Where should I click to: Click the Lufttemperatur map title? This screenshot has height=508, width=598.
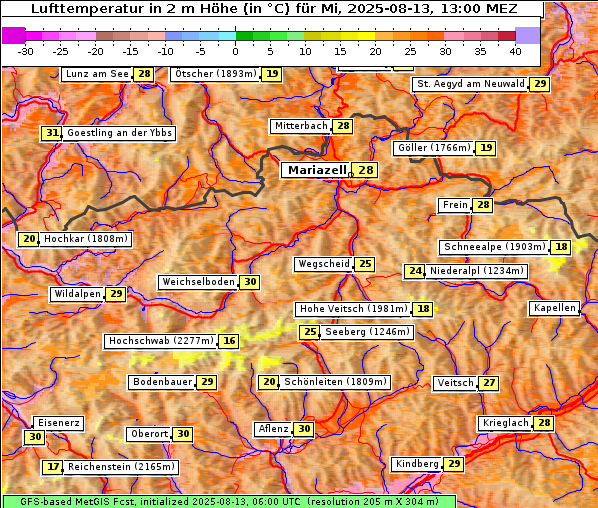tap(274, 8)
